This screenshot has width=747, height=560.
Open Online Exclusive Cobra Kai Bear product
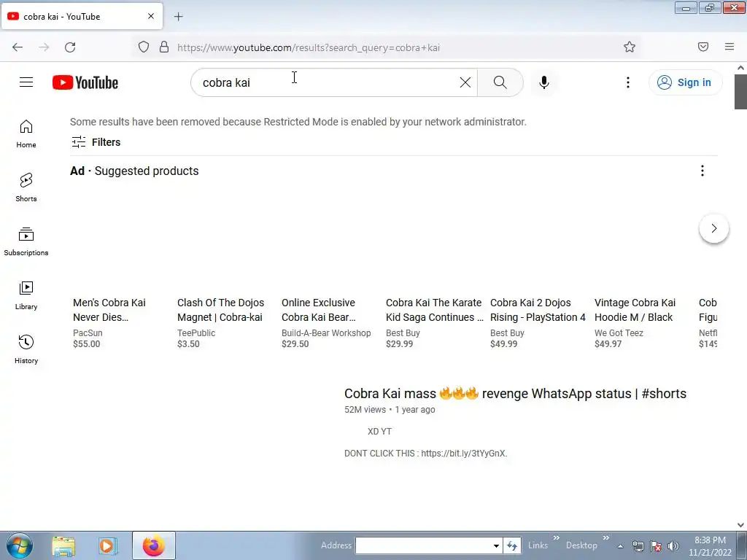(x=319, y=310)
